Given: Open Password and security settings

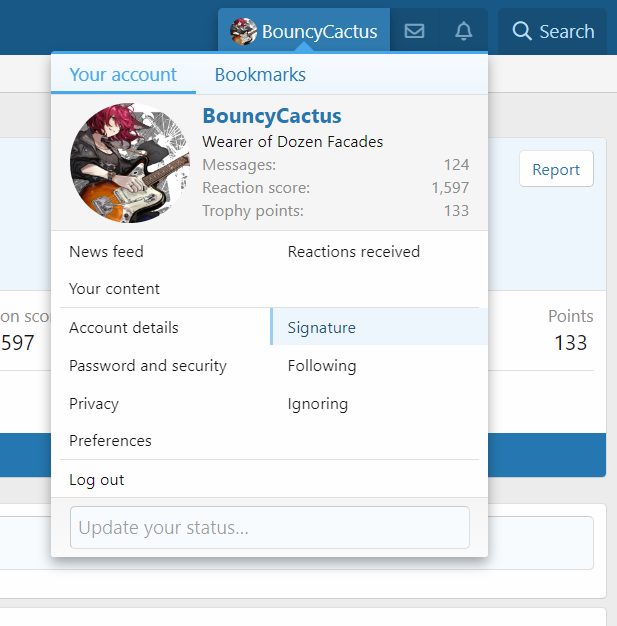Looking at the screenshot, I should 148,366.
